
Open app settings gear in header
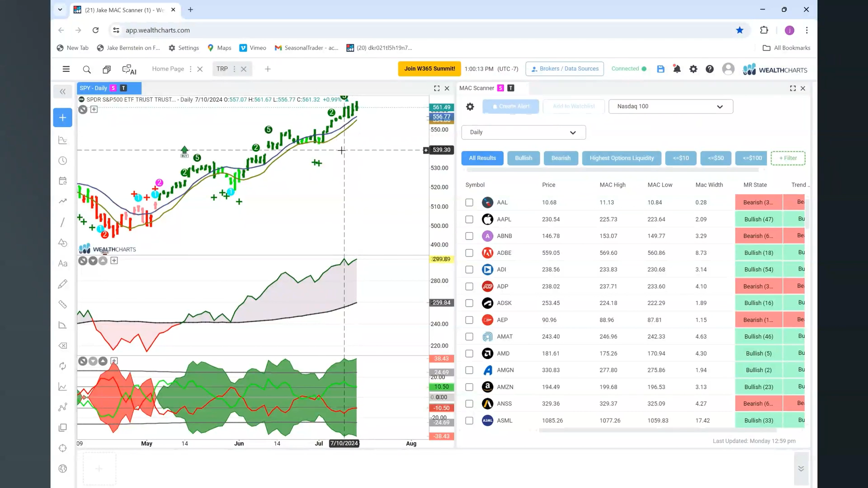[x=693, y=69]
